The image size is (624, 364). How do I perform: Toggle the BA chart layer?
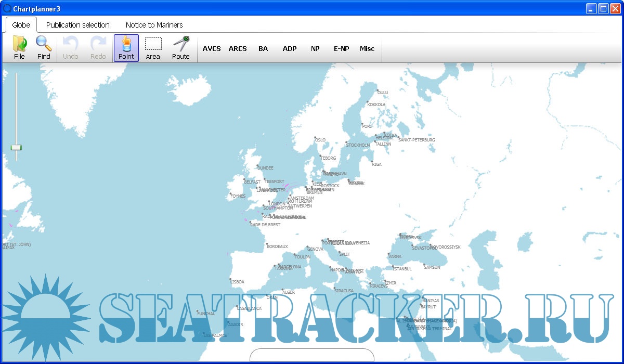coord(263,48)
